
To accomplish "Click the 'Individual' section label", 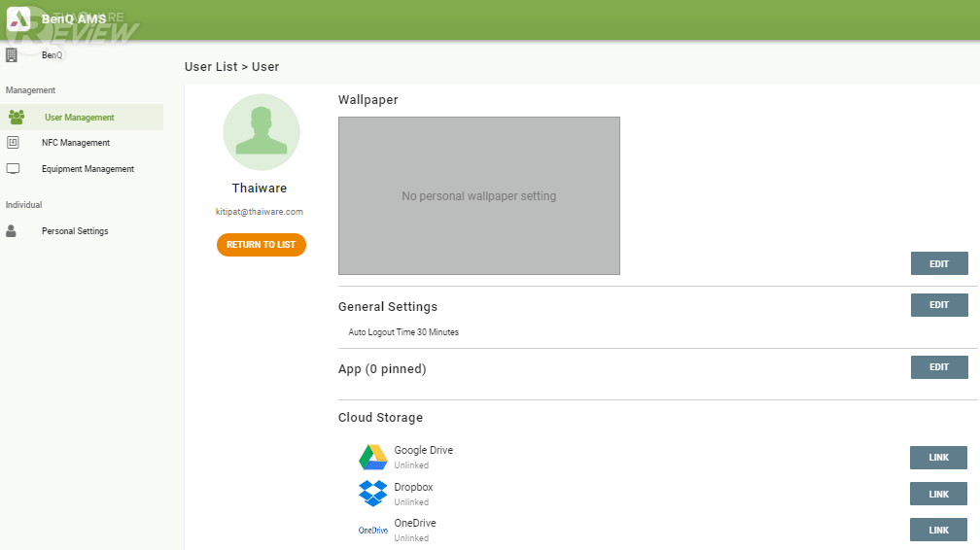I will [23, 204].
